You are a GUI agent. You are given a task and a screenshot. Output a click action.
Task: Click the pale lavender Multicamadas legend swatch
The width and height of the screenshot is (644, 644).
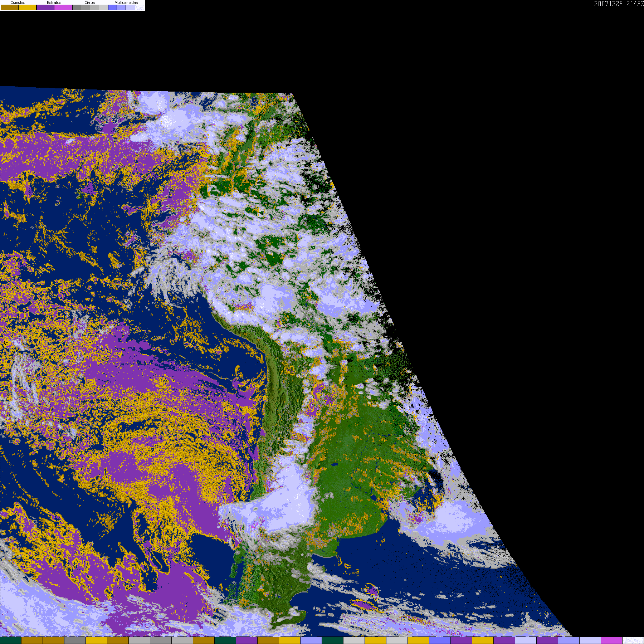[x=130, y=7]
